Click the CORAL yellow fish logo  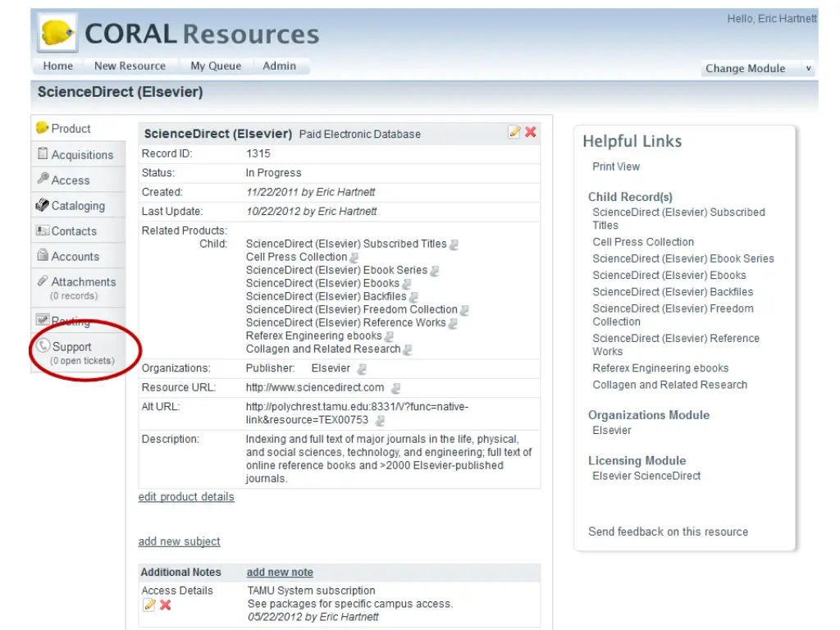(x=57, y=34)
